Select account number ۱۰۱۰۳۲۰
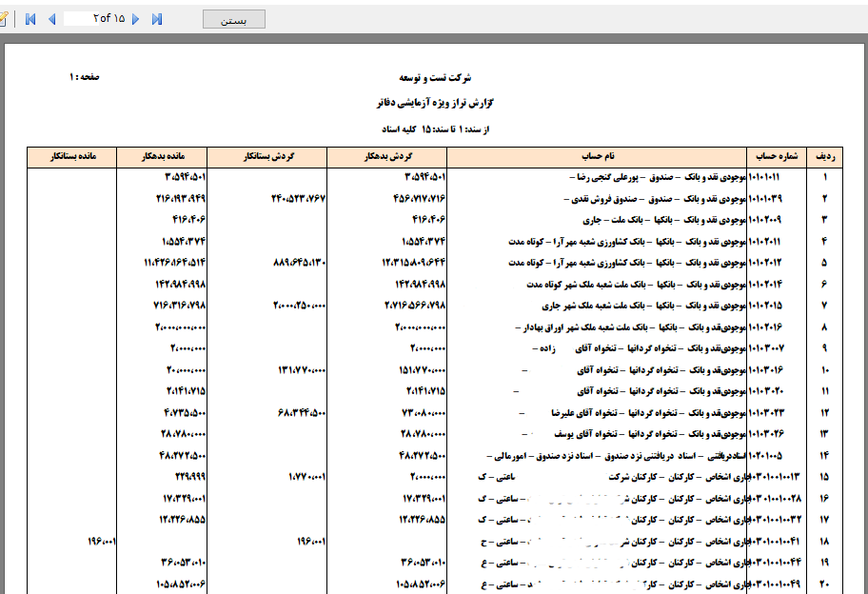868x594 pixels. (x=766, y=391)
